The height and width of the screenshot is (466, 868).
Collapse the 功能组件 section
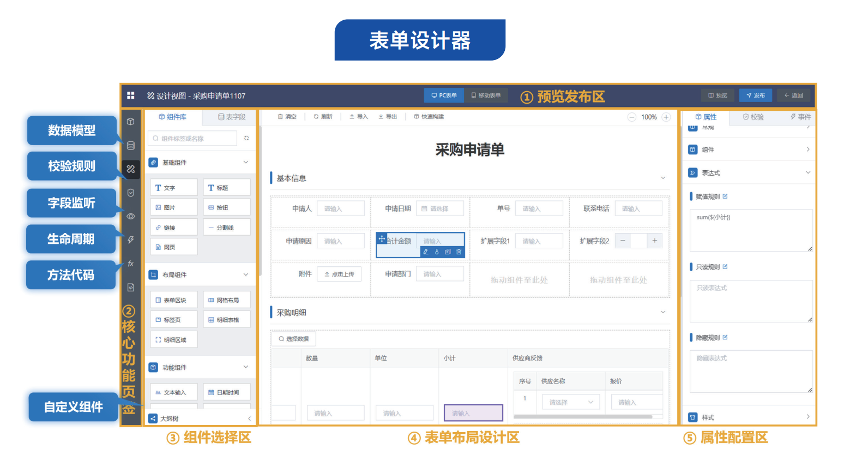pyautogui.click(x=246, y=367)
